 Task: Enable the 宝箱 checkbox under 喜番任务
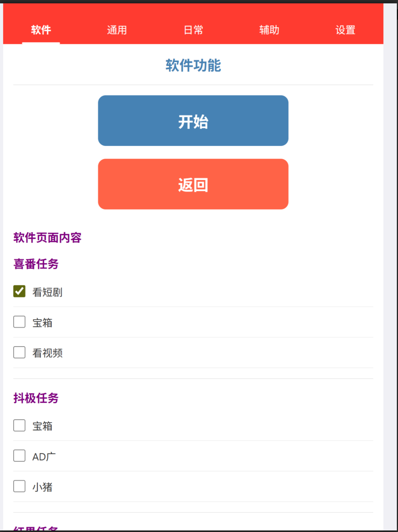click(19, 322)
